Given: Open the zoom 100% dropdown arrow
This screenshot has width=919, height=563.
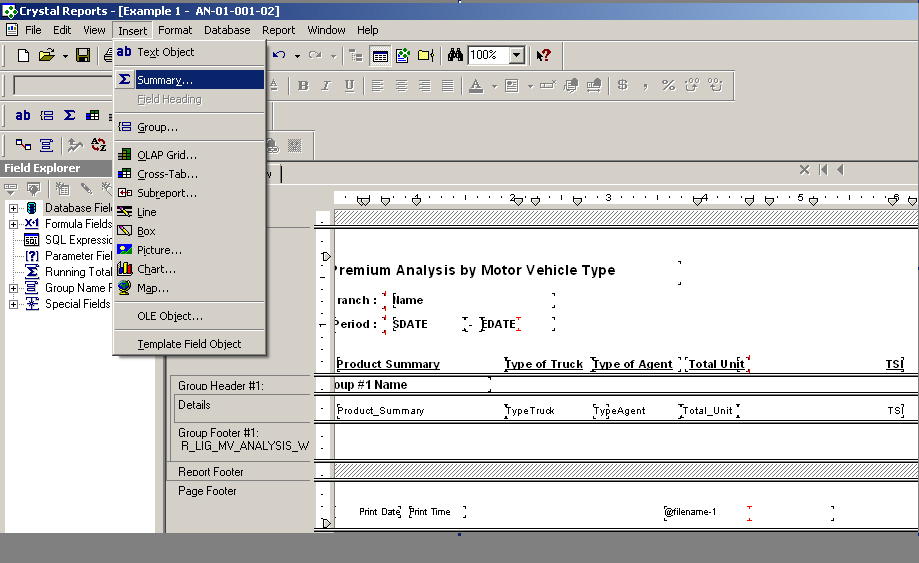Looking at the screenshot, I should click(x=516, y=55).
